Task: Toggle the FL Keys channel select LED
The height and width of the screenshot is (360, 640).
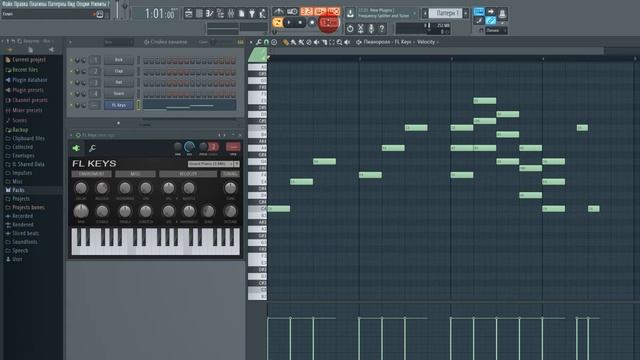Action: pos(138,105)
